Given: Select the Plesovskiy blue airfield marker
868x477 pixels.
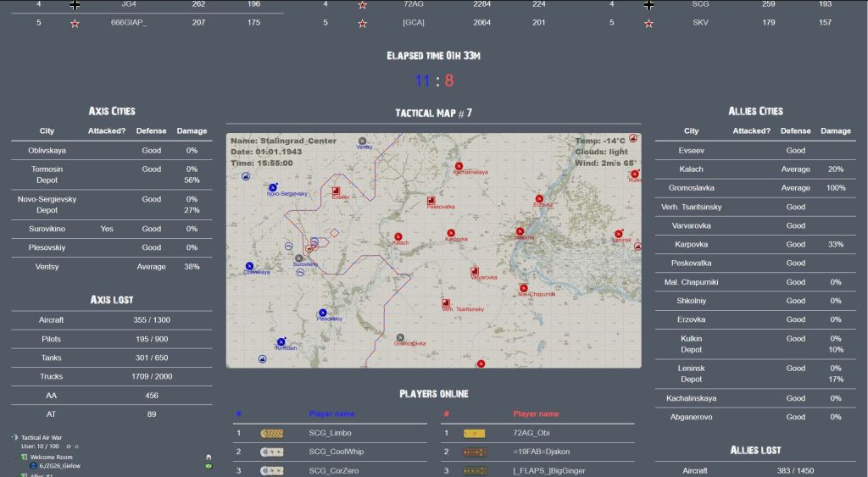Looking at the screenshot, I should [322, 313].
